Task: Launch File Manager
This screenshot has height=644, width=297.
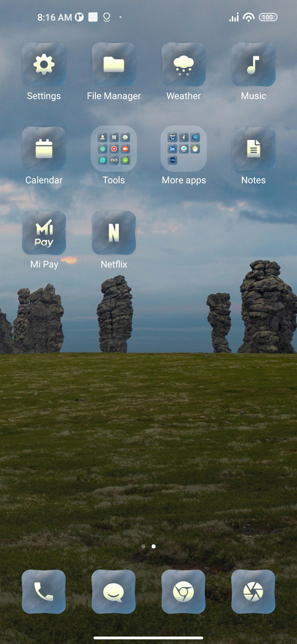Action: [114, 64]
